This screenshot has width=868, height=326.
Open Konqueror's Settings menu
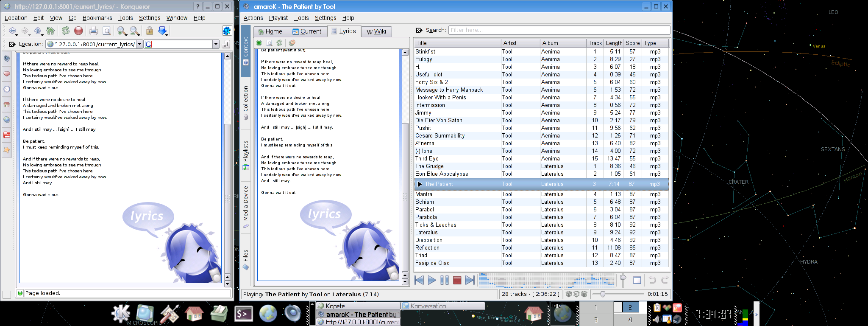tap(150, 18)
